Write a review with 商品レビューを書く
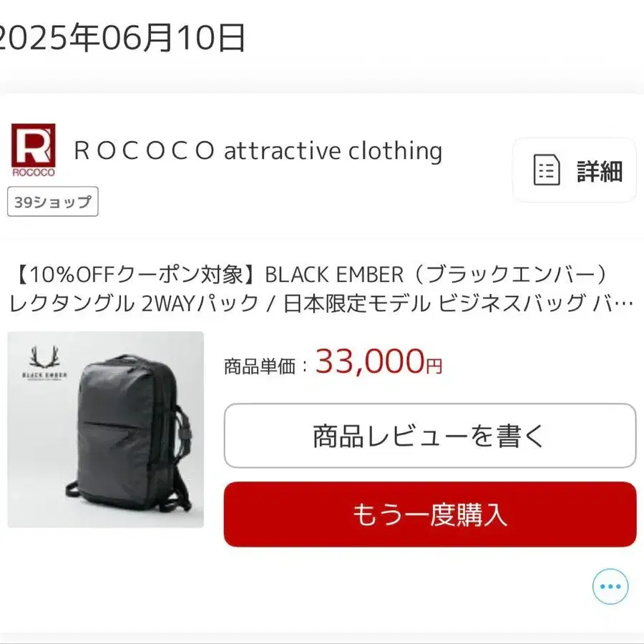This screenshot has width=644, height=644. click(x=430, y=436)
